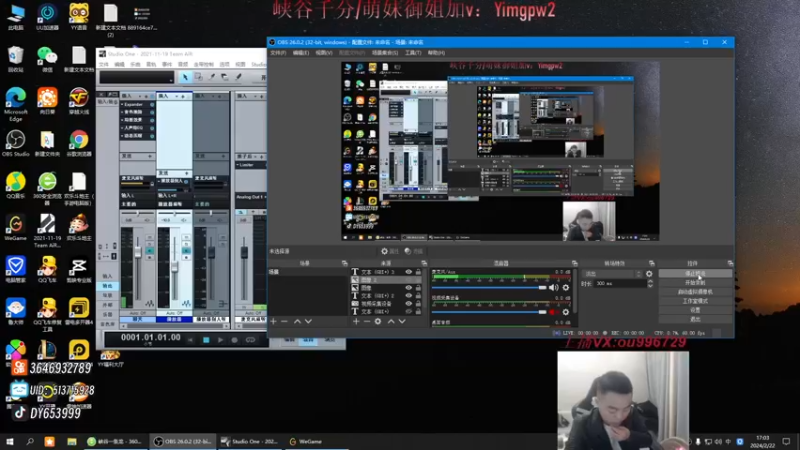
Task: Pop out the 混音器 dock panel icon
Action: point(574,263)
